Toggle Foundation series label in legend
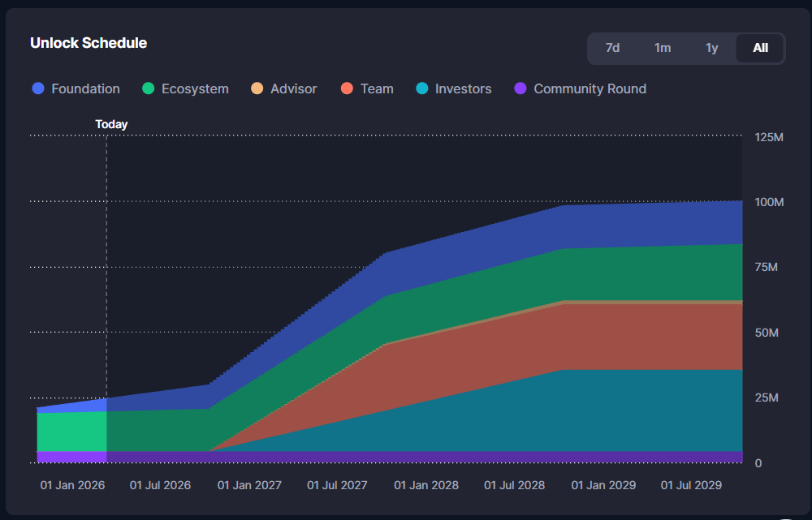The image size is (812, 520). 85,89
